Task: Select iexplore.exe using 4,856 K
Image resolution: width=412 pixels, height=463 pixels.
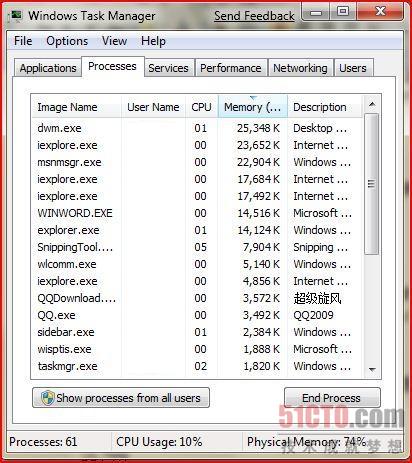Action: click(197, 281)
